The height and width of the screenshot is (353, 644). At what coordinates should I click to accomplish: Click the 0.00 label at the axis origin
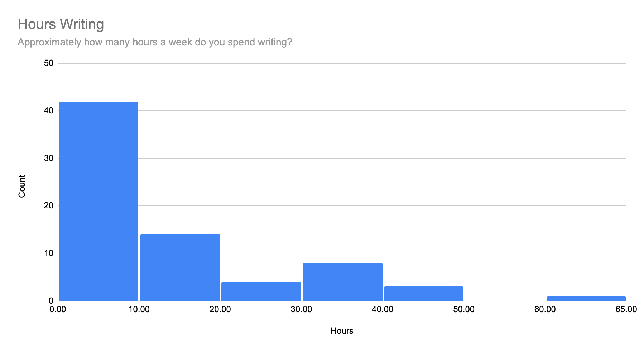[58, 309]
